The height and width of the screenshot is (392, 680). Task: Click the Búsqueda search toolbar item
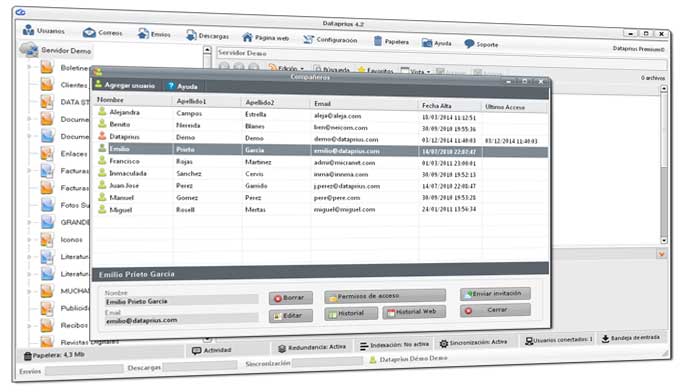[x=331, y=69]
